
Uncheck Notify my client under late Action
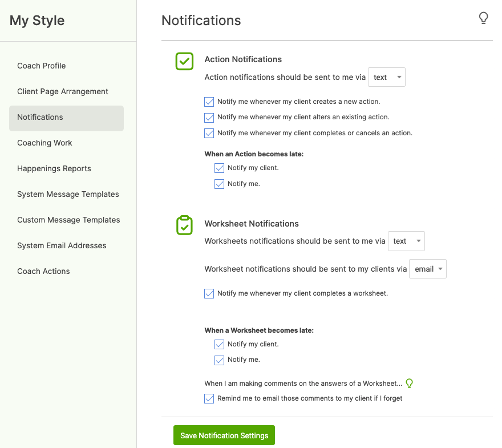point(220,168)
